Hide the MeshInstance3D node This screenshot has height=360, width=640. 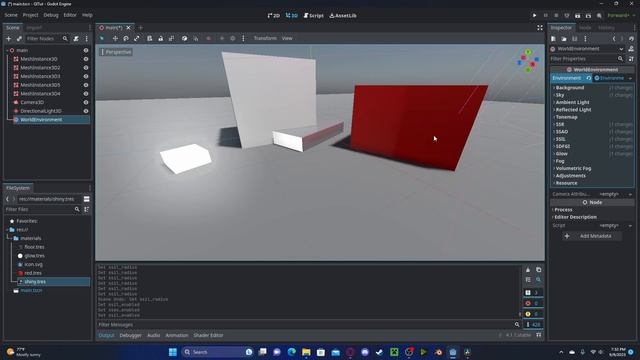click(86, 59)
